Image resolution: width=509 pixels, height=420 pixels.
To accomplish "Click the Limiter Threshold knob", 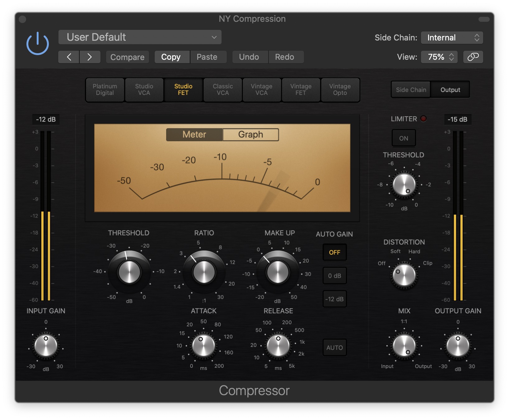I will pyautogui.click(x=404, y=184).
